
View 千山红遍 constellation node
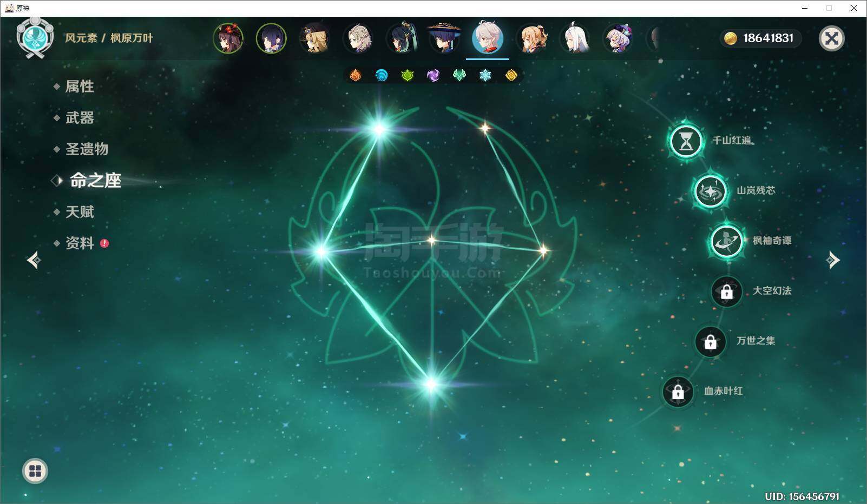coord(686,141)
